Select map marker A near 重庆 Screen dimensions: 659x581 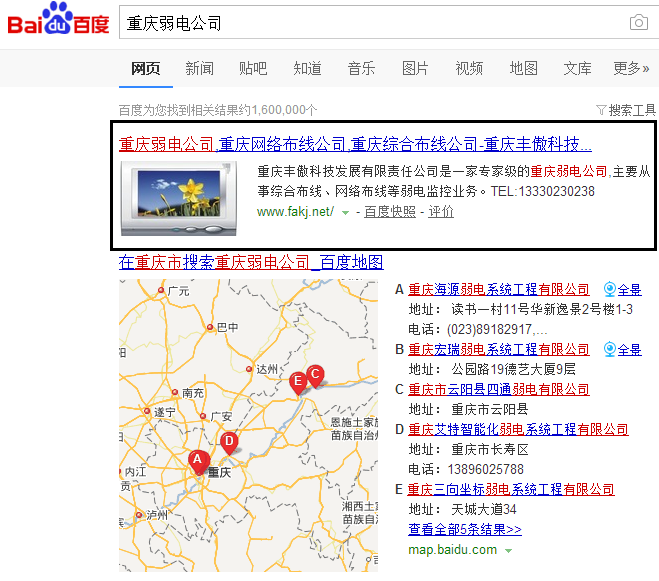(198, 460)
